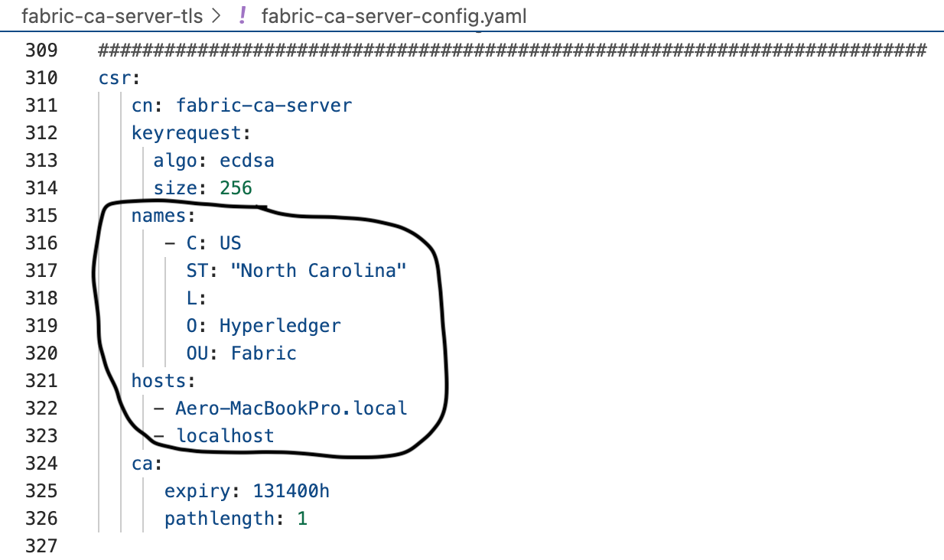Select line number 316
The image size is (944, 560).
(x=41, y=243)
